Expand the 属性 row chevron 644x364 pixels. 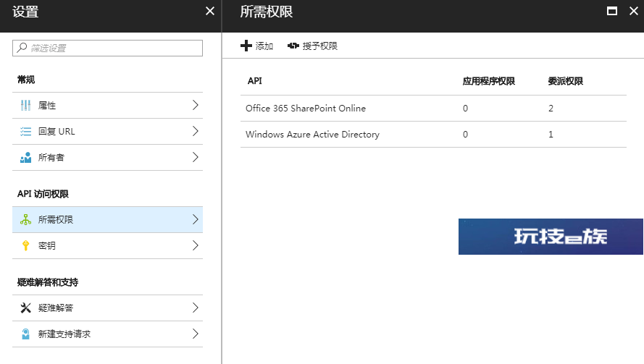point(196,105)
